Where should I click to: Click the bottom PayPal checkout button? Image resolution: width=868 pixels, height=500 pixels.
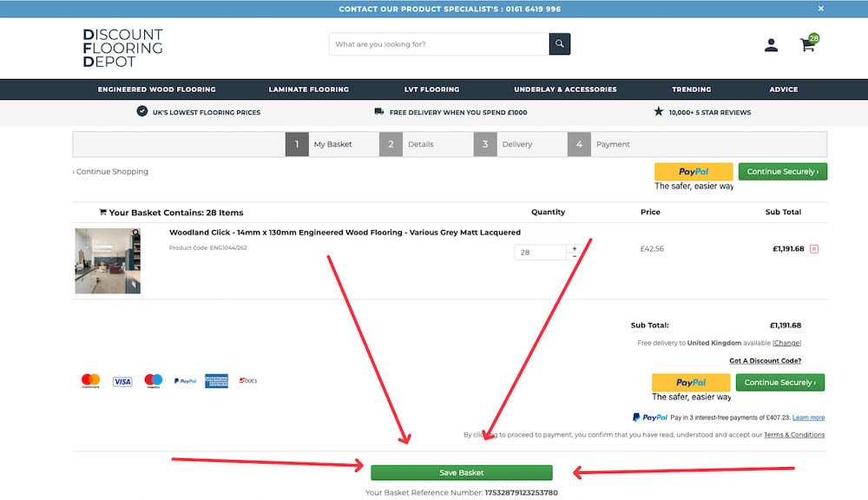pyautogui.click(x=691, y=383)
